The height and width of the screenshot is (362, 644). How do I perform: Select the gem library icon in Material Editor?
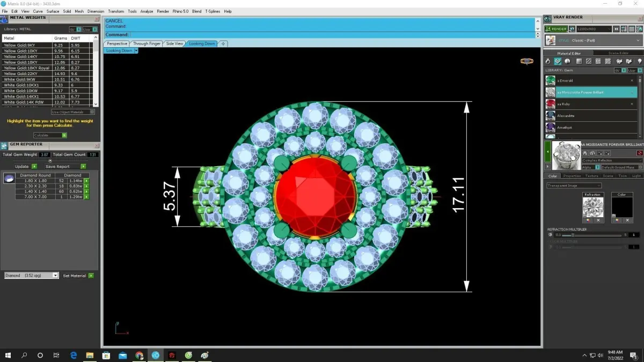coord(558,61)
